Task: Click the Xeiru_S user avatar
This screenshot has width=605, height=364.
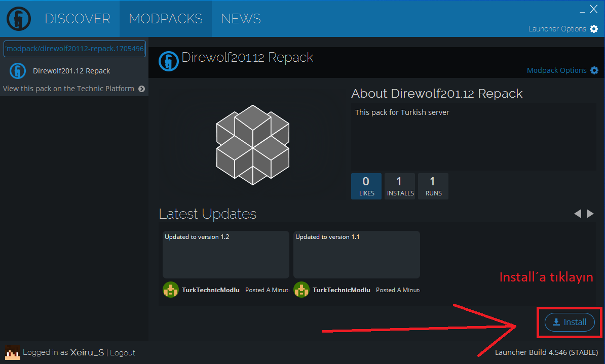Action: point(12,352)
